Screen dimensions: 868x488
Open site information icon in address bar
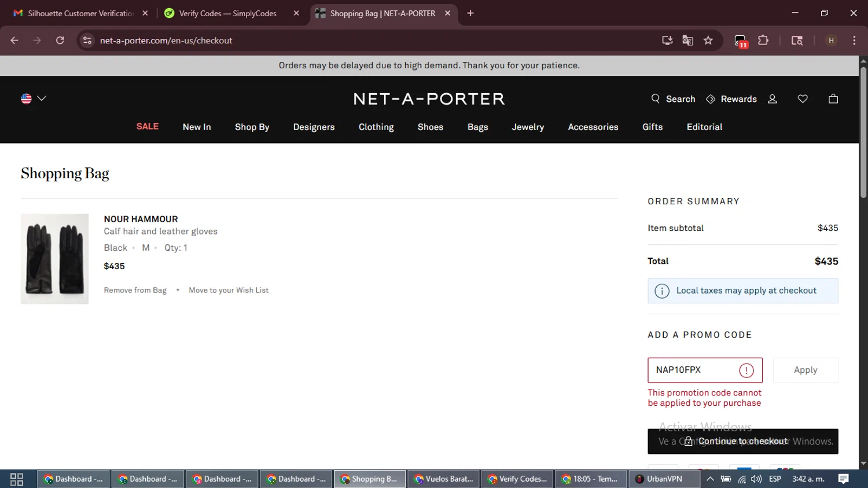tap(87, 41)
